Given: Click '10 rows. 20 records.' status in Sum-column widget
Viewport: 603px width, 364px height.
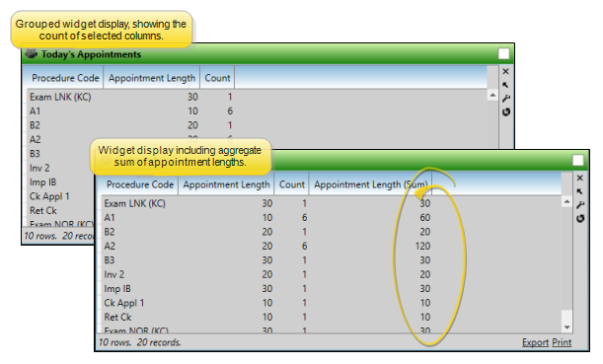Looking at the screenshot, I should coord(139,342).
